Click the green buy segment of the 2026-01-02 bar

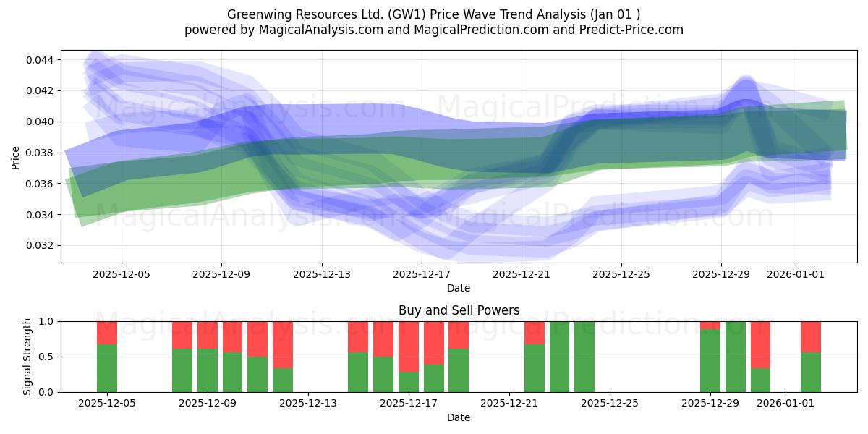(x=811, y=372)
